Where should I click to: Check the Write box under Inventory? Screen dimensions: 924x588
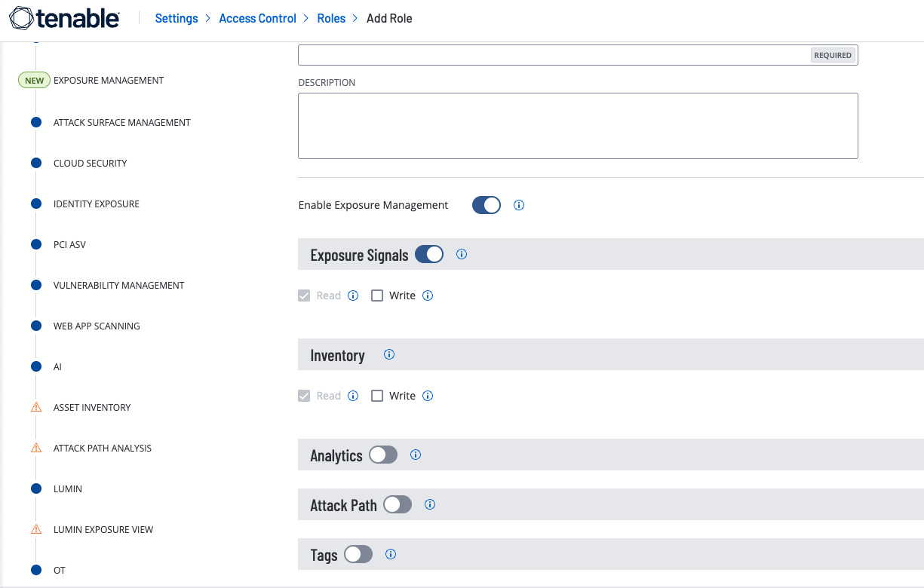[x=377, y=396]
